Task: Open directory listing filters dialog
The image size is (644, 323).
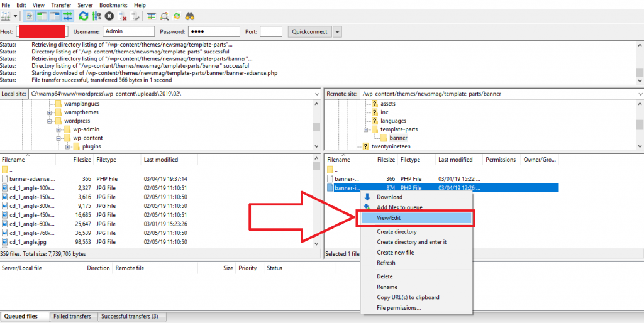Action: tap(152, 16)
